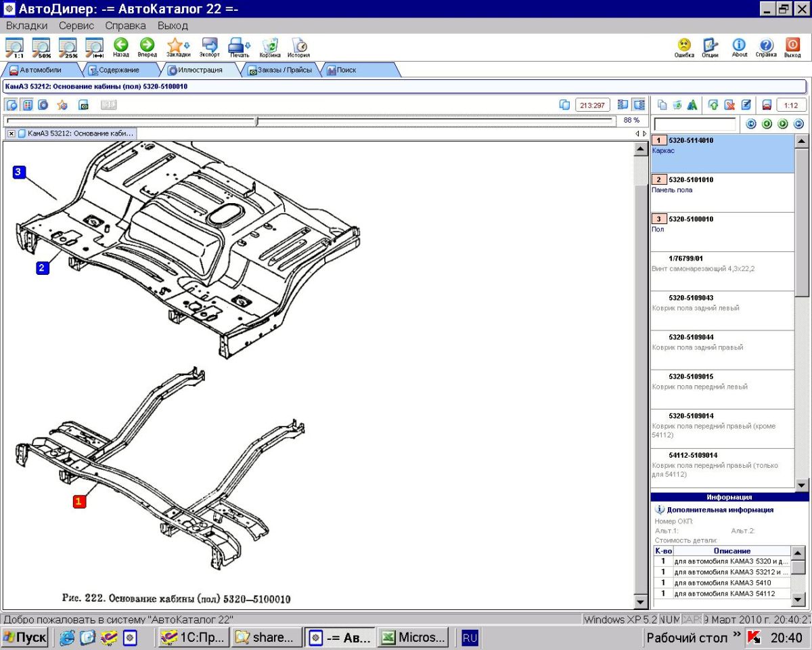Click the red Выход exit icon
Viewport: 812px width, 650px height.
(792, 47)
